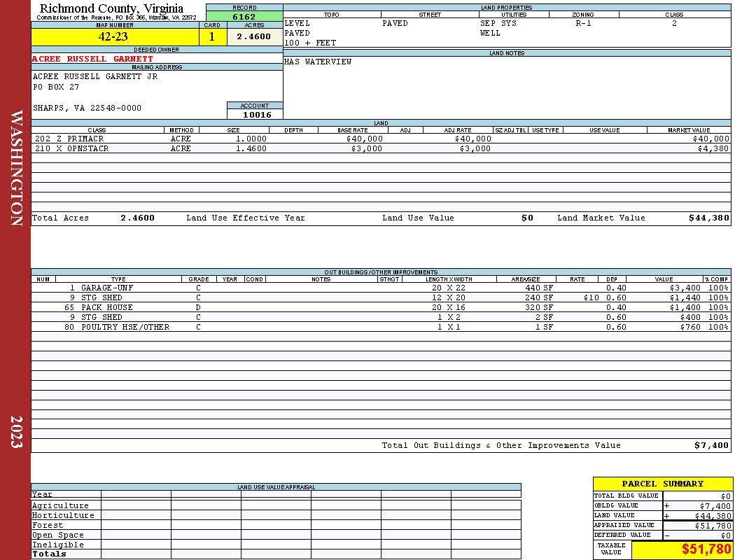This screenshot has width=735, height=560.
Task: Click red taxable value $51,780
Action: [x=706, y=549]
